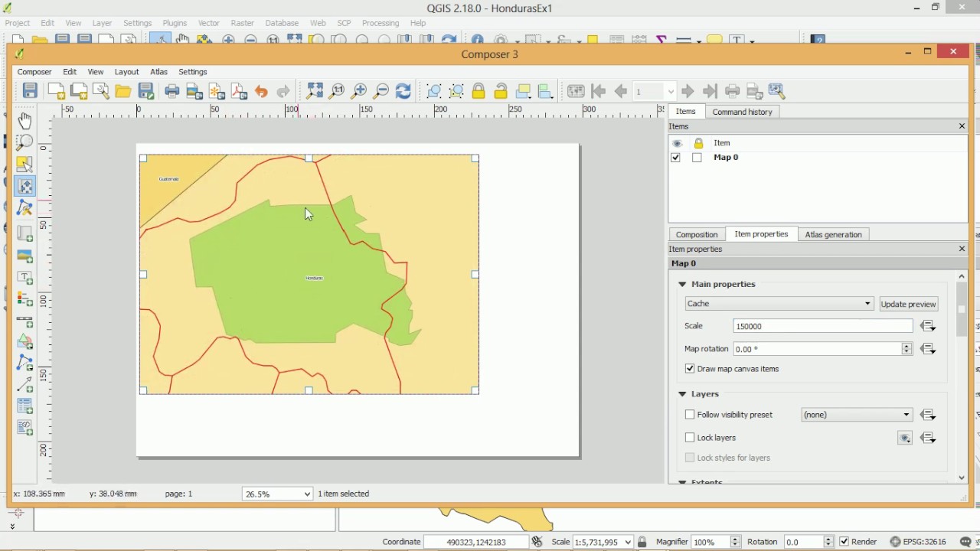Click the Save as template icon
Screen dimensions: 980x551
coord(146,91)
